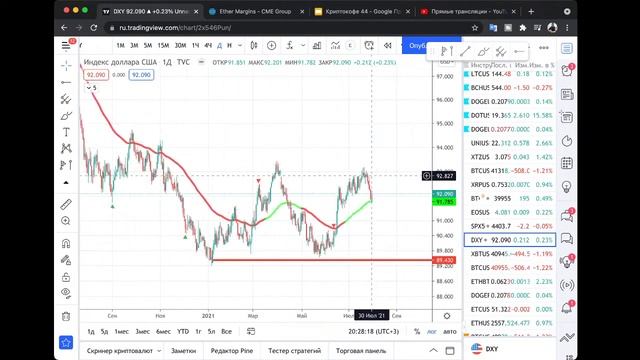The height and width of the screenshot is (360, 640).
Task: Open the Редактор Pine tab
Action: 232,351
